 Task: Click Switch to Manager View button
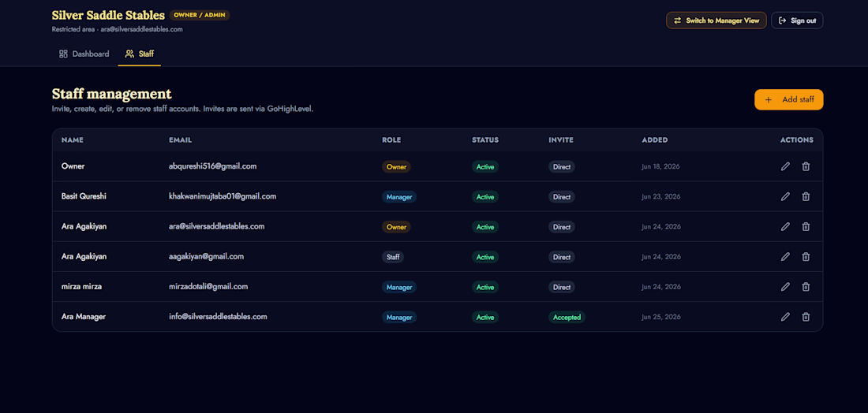tap(716, 20)
